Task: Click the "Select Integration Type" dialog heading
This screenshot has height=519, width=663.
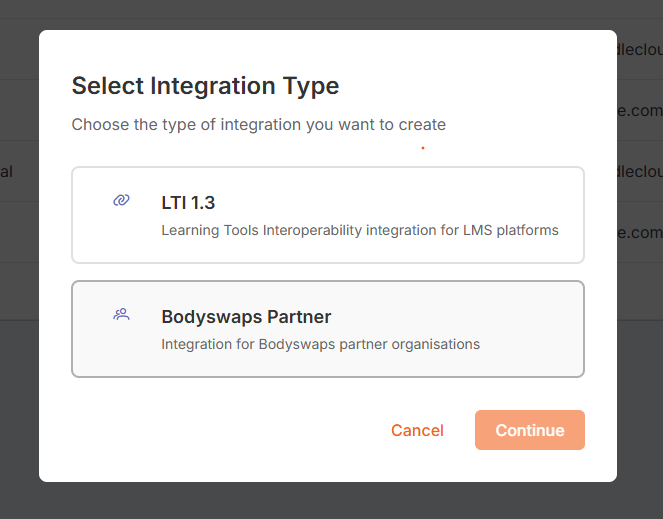Action: point(205,86)
